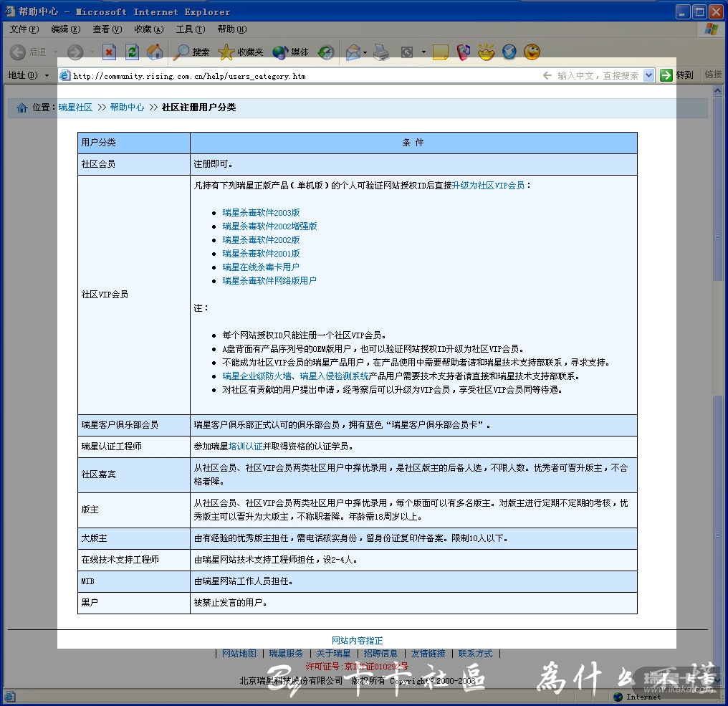Image resolution: width=728 pixels, height=706 pixels.
Task: Open the 瑞星杀毒软件2003版 link
Action: (261, 213)
